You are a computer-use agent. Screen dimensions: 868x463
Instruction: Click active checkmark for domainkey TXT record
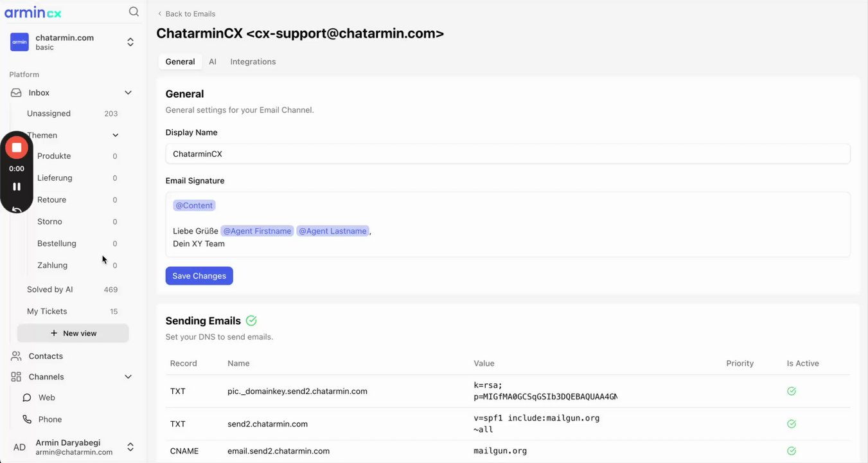point(792,391)
